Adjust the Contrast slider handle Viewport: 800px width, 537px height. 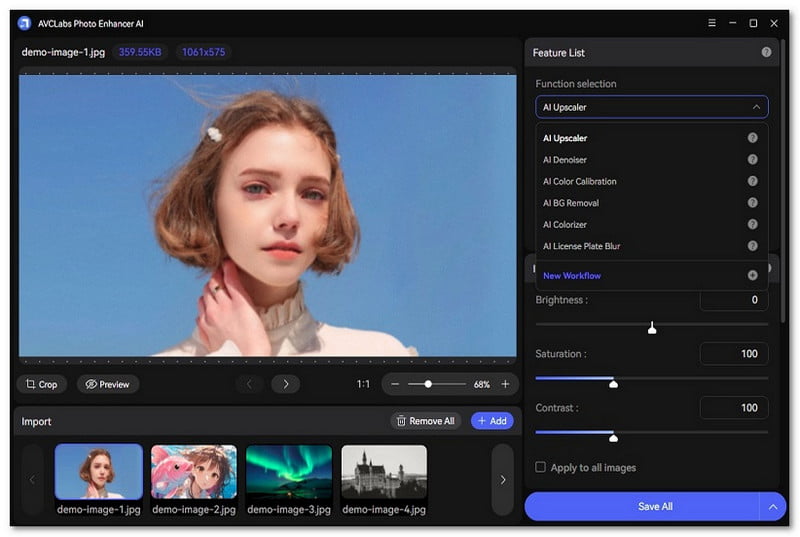tap(614, 437)
